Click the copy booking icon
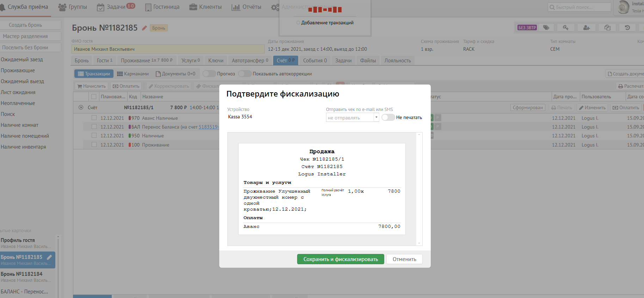Screen dimensions: 644x298 click(x=607, y=27)
